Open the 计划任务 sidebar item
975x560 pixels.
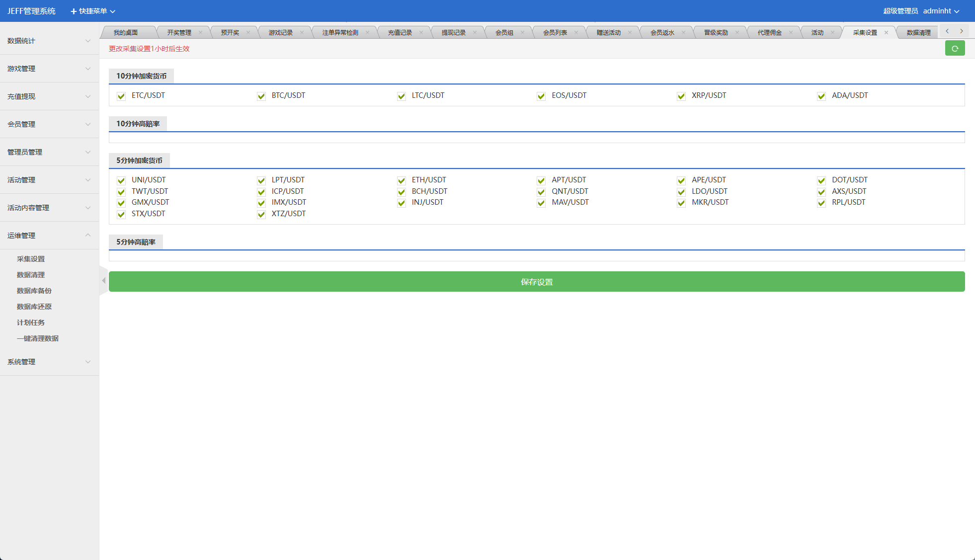tap(31, 322)
